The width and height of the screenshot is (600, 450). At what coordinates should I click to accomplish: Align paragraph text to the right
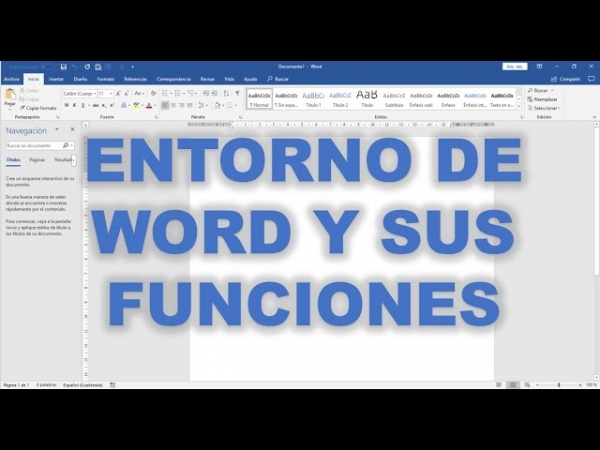pos(182,105)
